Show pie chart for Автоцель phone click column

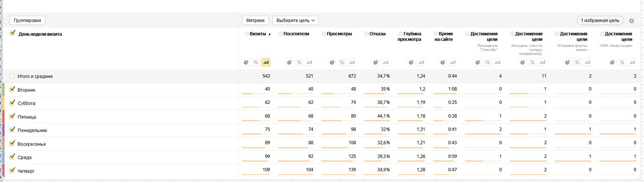click(x=522, y=63)
